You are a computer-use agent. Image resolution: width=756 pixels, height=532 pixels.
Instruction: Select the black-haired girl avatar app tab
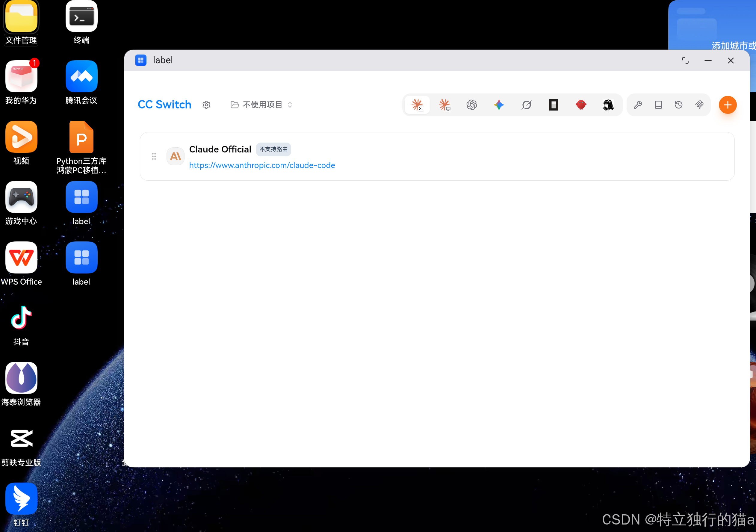point(608,105)
